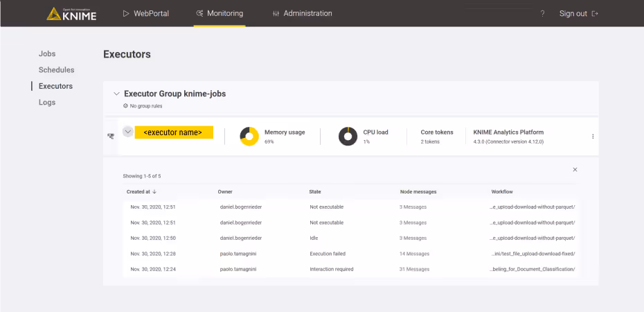Open Jobs in the sidebar
Screen dimensions: 644x312
[47, 54]
